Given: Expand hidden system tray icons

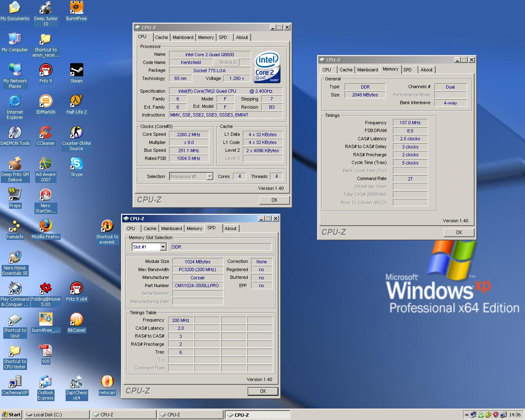Looking at the screenshot, I should [466, 415].
